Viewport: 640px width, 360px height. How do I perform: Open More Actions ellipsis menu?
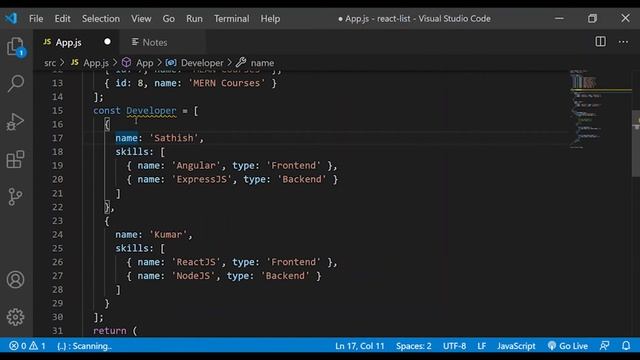coord(623,42)
